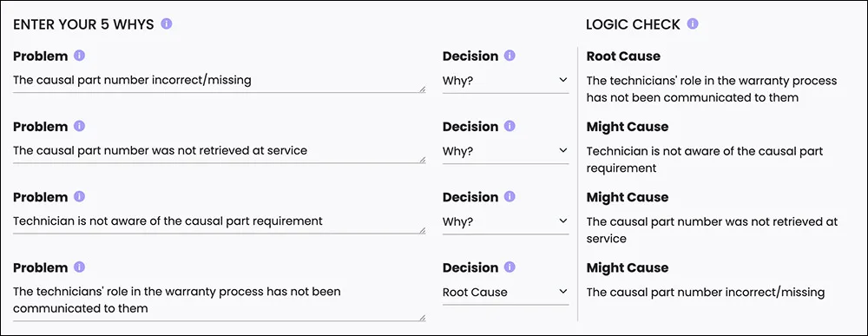The height and width of the screenshot is (336, 868).
Task: Click info icon beside fourth Problem label
Action: click(80, 267)
